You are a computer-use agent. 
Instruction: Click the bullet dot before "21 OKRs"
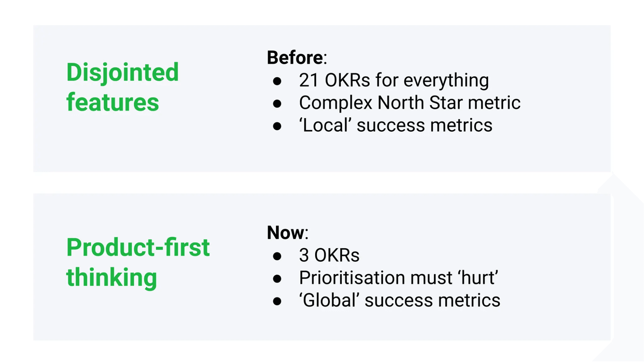pyautogui.click(x=277, y=81)
